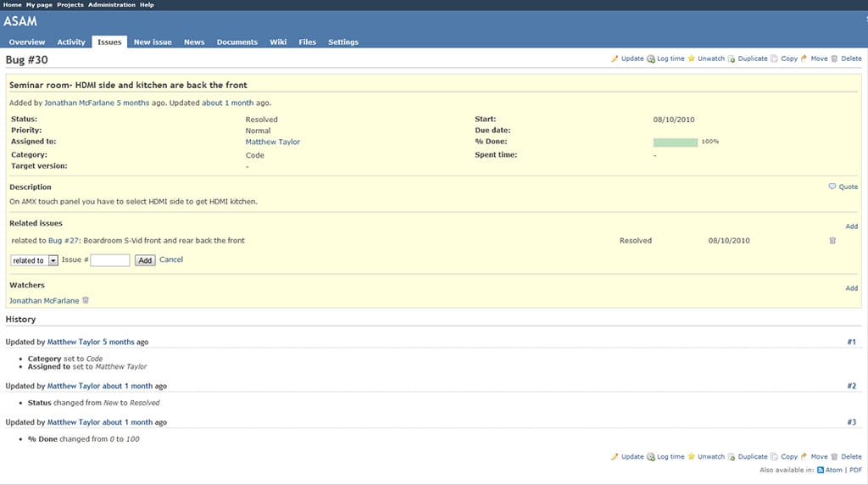
Task: Select the Issues tab
Action: tap(109, 42)
